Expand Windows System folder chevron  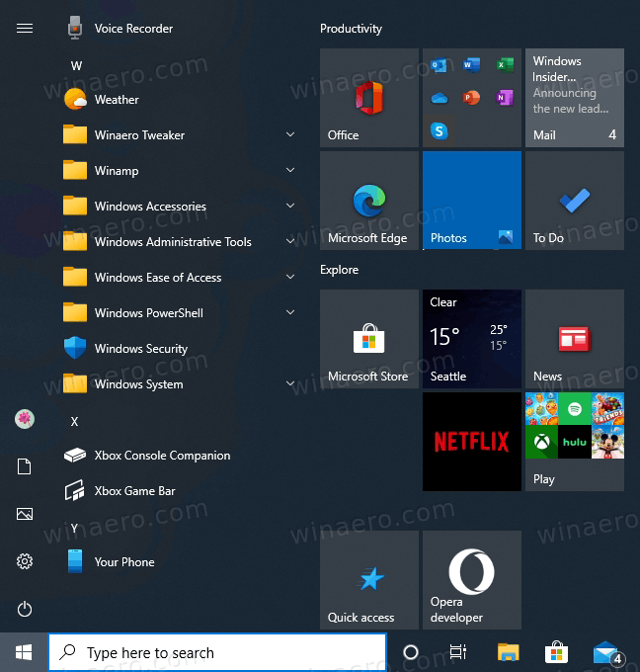290,383
